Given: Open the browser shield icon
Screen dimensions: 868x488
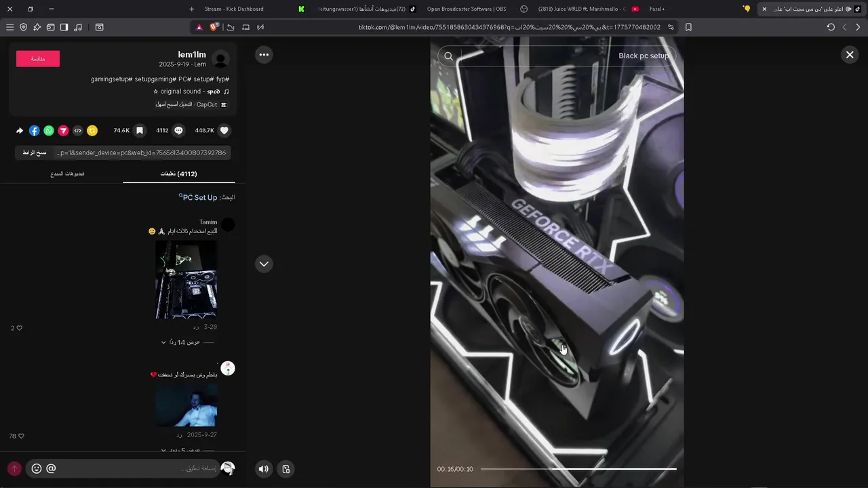Looking at the screenshot, I should pyautogui.click(x=23, y=27).
